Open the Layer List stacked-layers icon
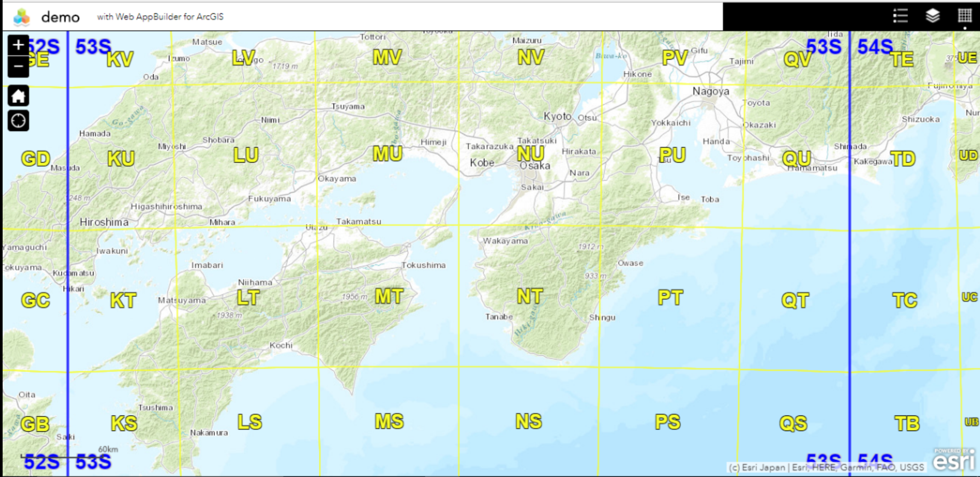The image size is (980, 477). tap(932, 16)
